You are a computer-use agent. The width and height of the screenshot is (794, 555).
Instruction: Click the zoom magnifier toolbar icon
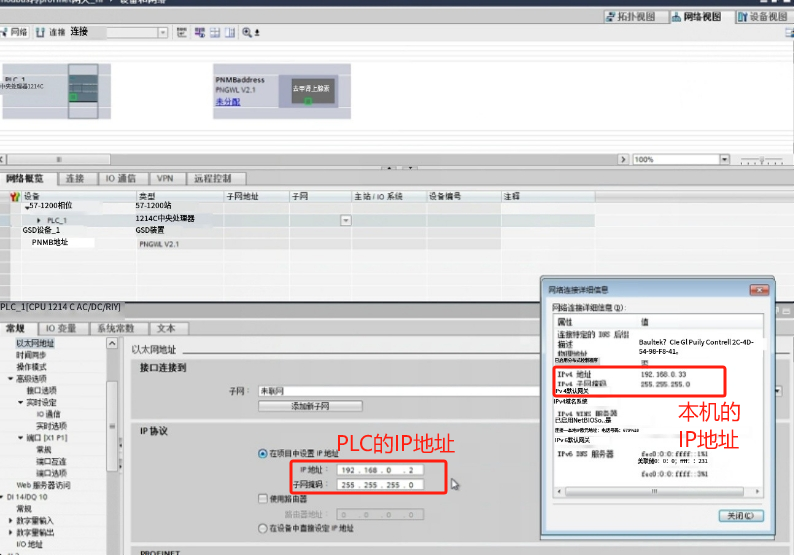(x=247, y=32)
